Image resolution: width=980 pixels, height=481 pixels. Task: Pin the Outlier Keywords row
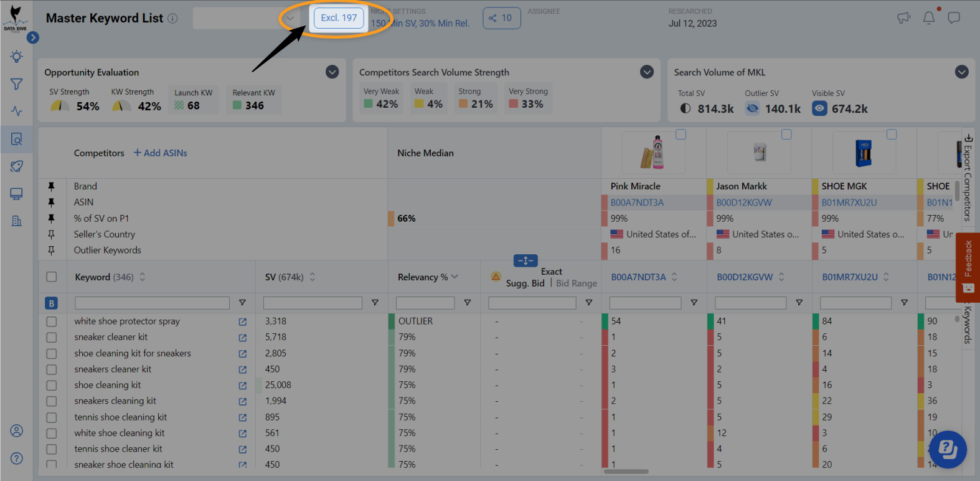(51, 250)
